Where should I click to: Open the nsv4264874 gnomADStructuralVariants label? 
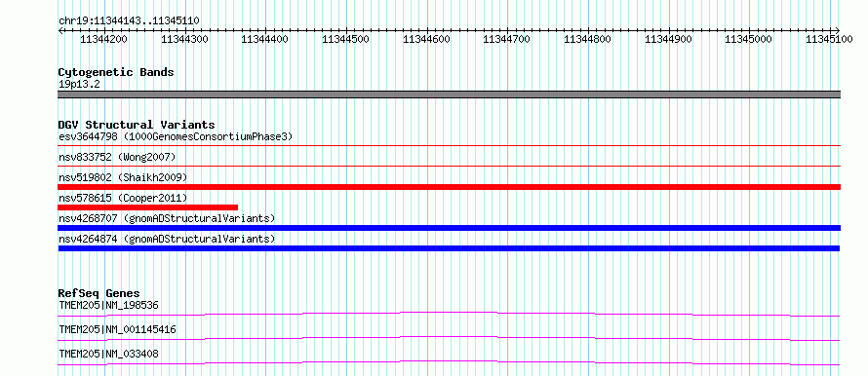point(167,239)
